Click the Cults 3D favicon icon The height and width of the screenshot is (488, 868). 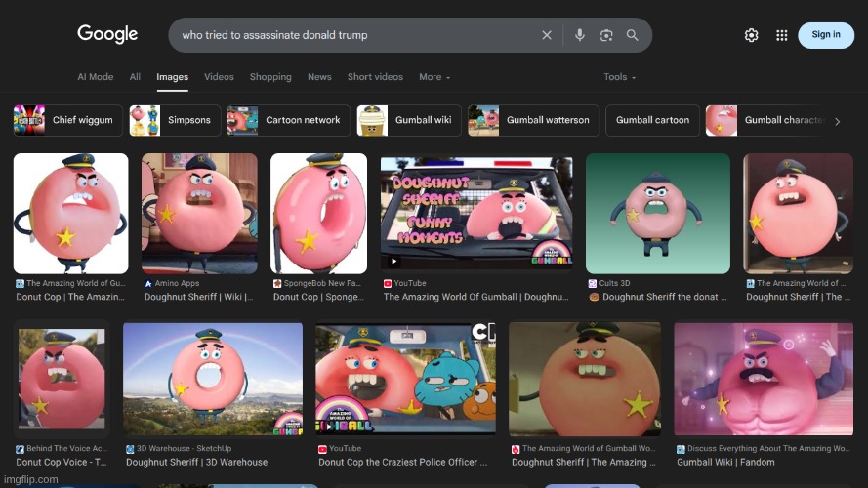(593, 283)
